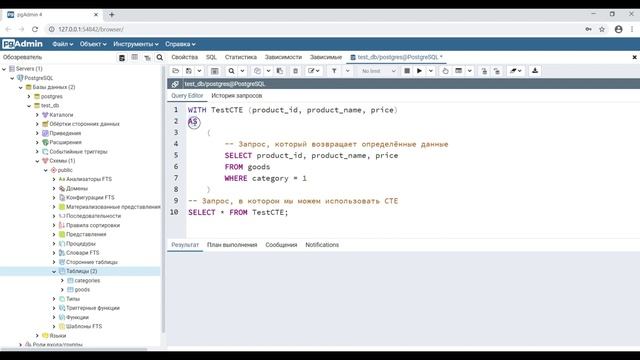Viewport: 640px width, 360px height.
Task: Switch to the План выполнения tab
Action: [232, 245]
